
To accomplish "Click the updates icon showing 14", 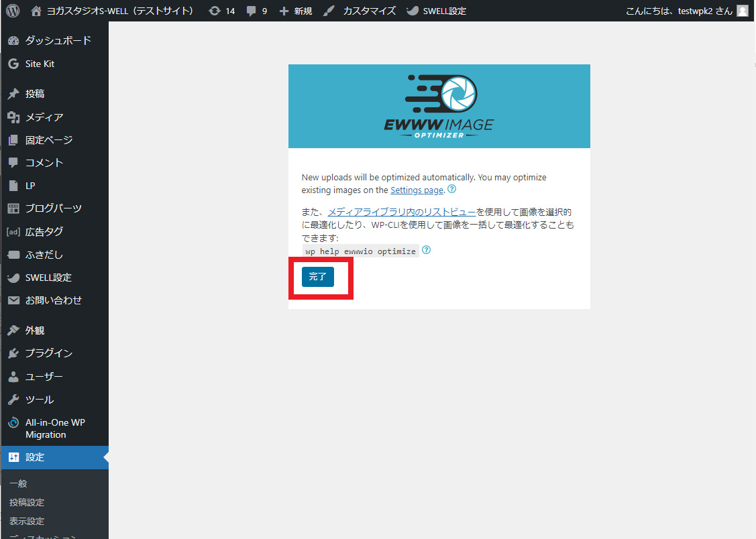I will pos(214,11).
